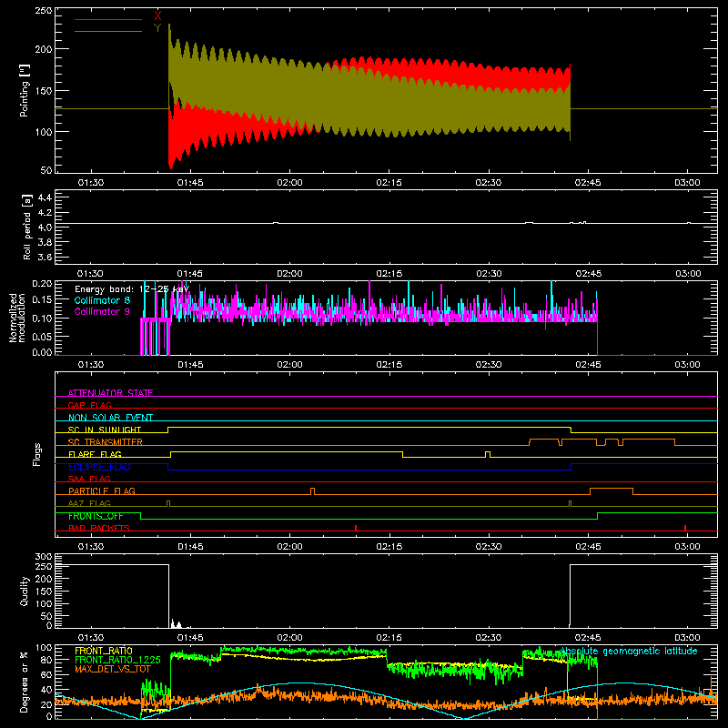
Task: Select the PARTICLE_FLAG label
Action: pos(102,490)
